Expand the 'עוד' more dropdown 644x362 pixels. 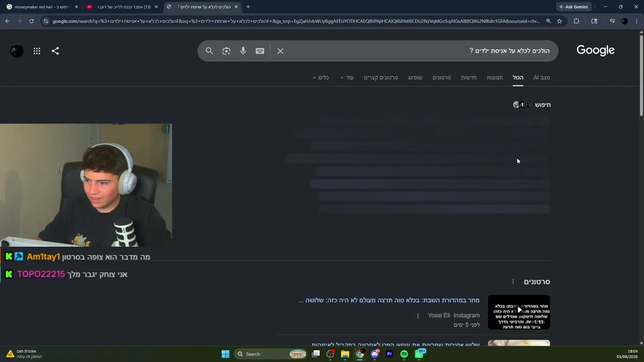347,77
